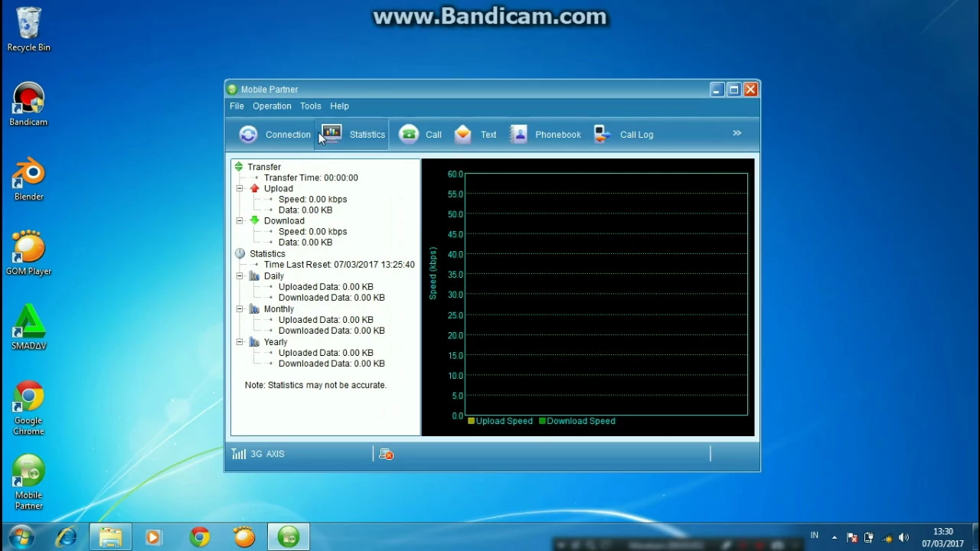The image size is (980, 551).
Task: Collapse the Download tree node
Action: (x=240, y=220)
